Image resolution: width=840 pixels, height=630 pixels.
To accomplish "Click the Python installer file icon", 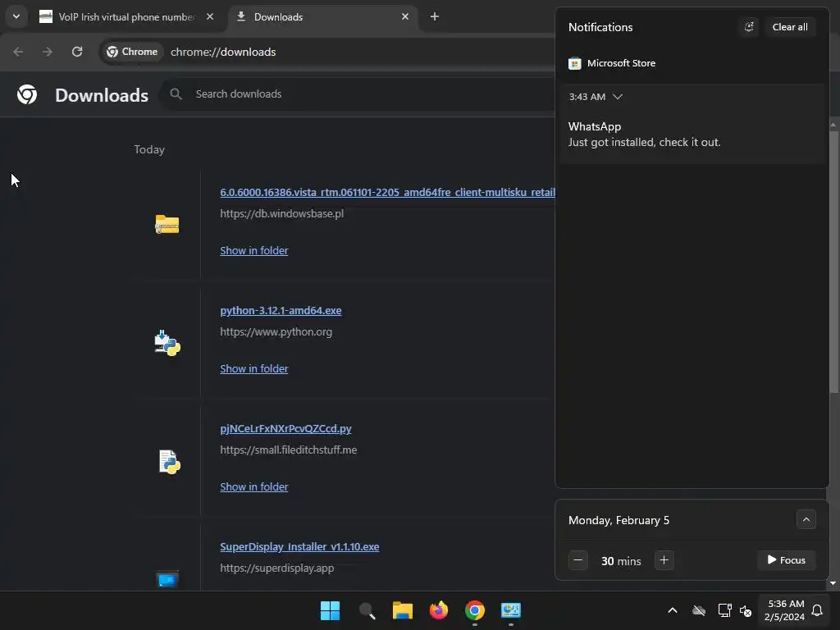I will (x=167, y=343).
